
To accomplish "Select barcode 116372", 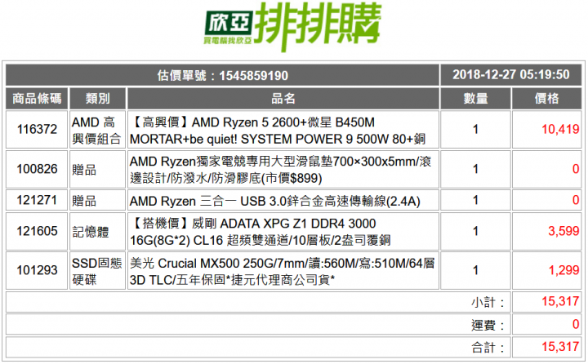I will pyautogui.click(x=37, y=129).
